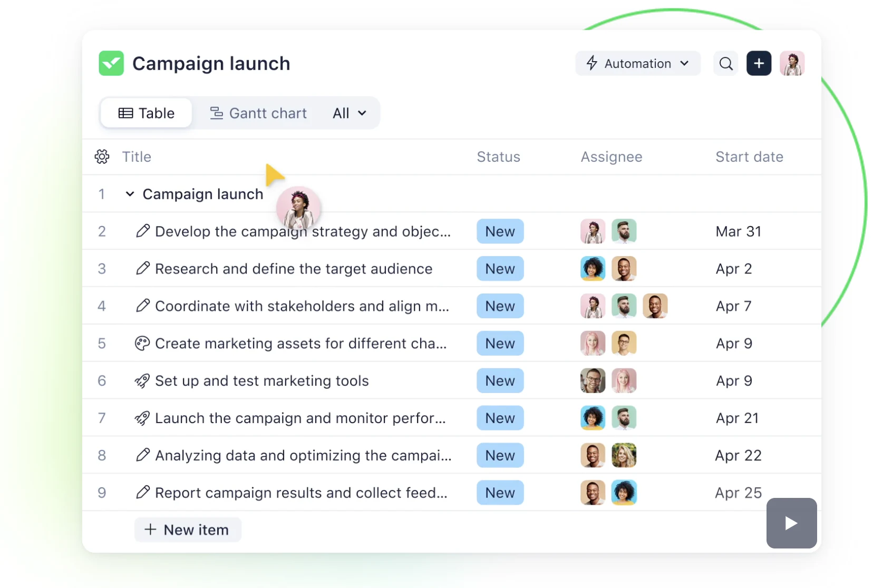The image size is (873, 588).
Task: Click pencil icon on Coordinate with stakeholders row
Action: 142,306
